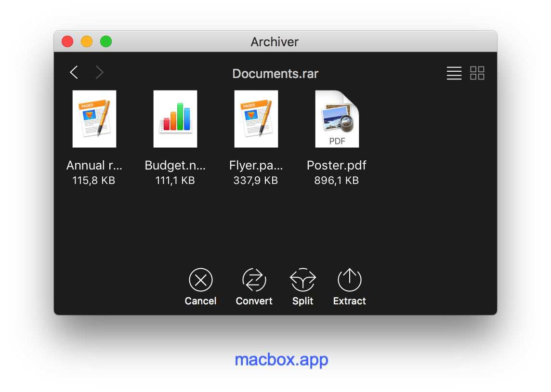The height and width of the screenshot is (392, 551).
Task: Select the Poster.pdf file icon
Action: pyautogui.click(x=337, y=119)
